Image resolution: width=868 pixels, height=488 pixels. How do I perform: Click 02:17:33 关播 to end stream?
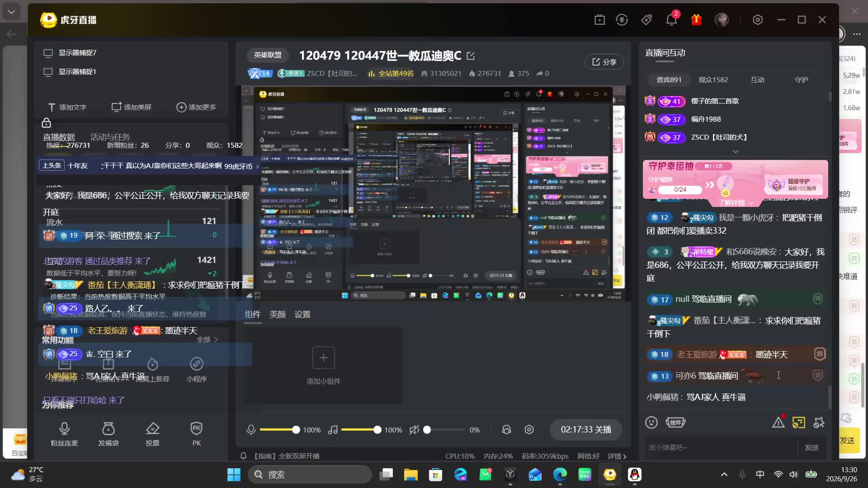click(x=585, y=430)
